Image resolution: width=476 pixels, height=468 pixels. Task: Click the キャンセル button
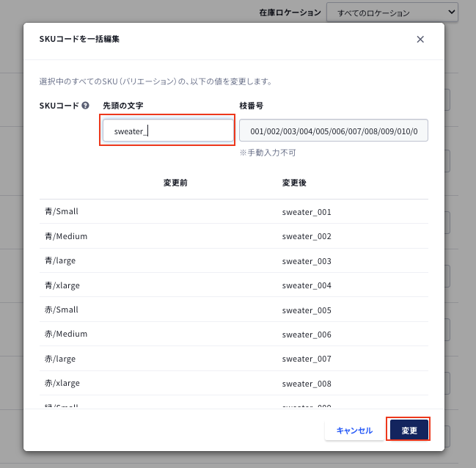click(x=354, y=430)
